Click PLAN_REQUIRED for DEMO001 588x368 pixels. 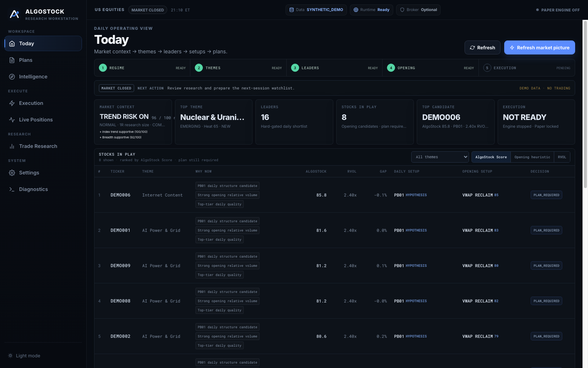[x=546, y=231]
